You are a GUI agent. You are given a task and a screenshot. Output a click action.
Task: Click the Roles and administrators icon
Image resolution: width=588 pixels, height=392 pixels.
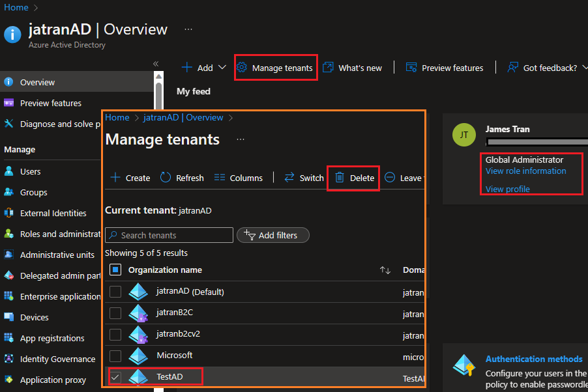(8, 234)
